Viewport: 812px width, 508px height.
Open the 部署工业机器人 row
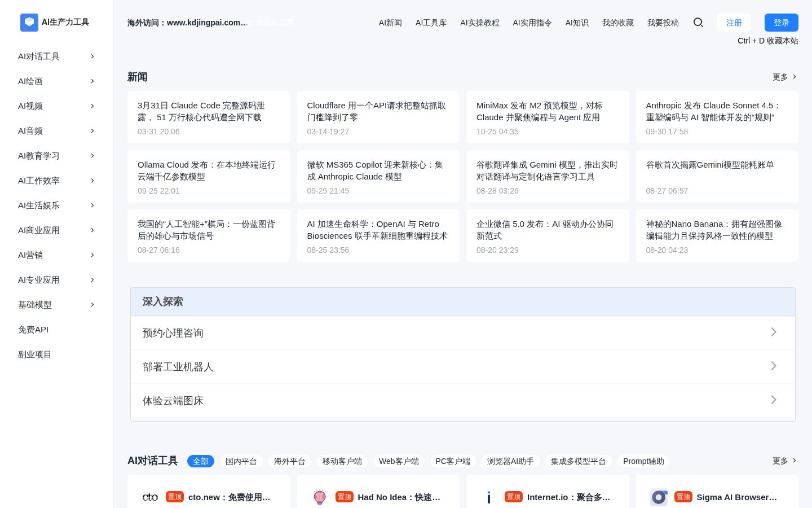[x=463, y=367]
